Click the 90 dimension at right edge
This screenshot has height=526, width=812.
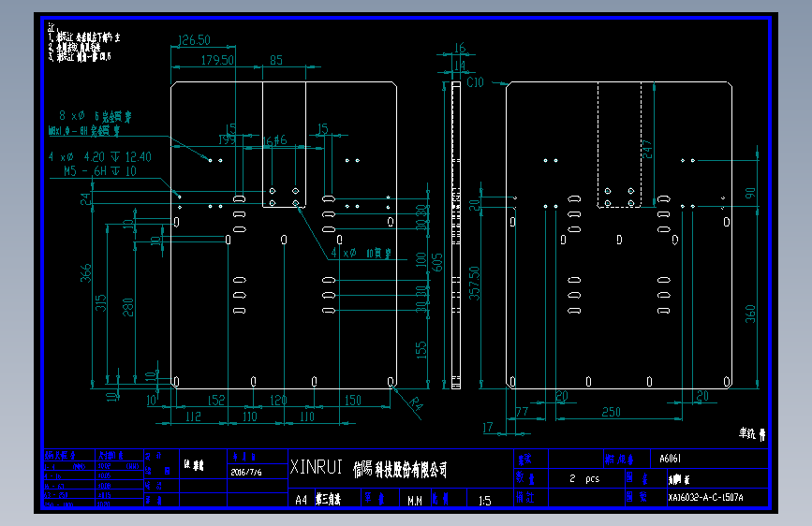coord(750,193)
